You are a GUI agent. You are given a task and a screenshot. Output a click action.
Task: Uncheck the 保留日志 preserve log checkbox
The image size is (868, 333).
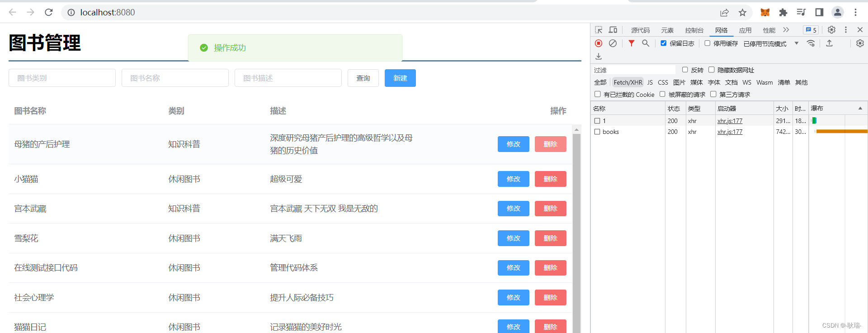(663, 43)
